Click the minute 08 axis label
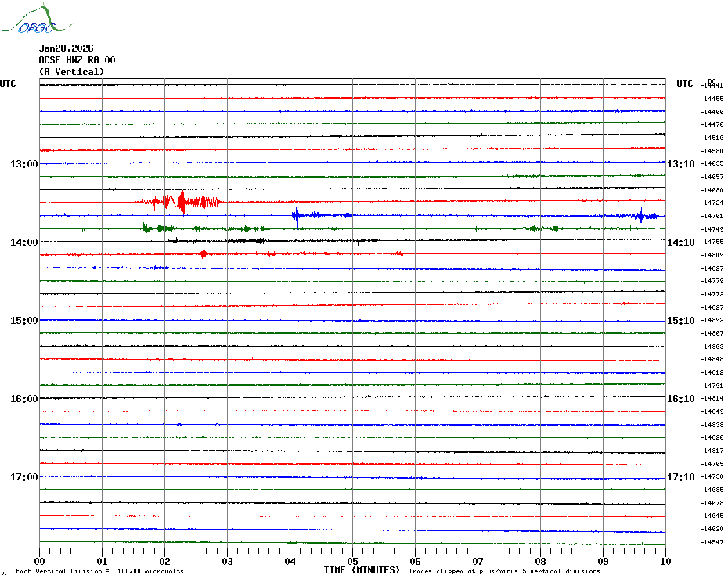Image resolution: width=728 pixels, height=582 pixels. tap(540, 561)
